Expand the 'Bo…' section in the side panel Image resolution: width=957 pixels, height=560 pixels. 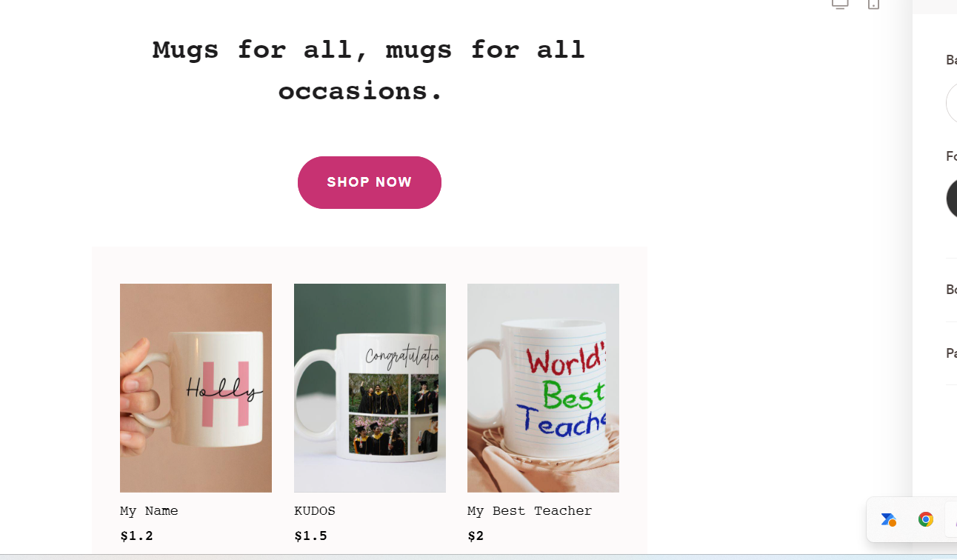click(952, 290)
